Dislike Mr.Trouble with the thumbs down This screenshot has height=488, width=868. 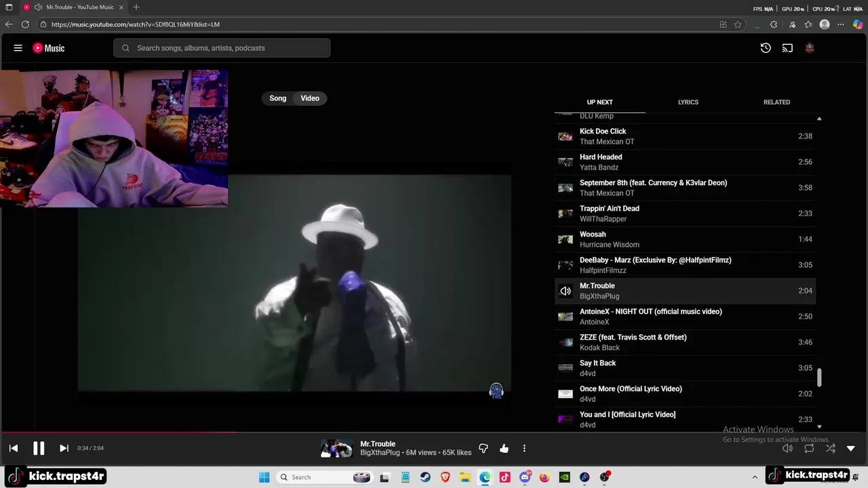[x=484, y=448]
